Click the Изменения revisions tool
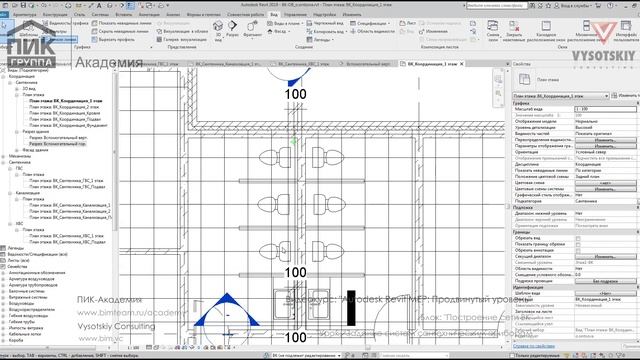Screen dimensions: 640x360 [433, 31]
